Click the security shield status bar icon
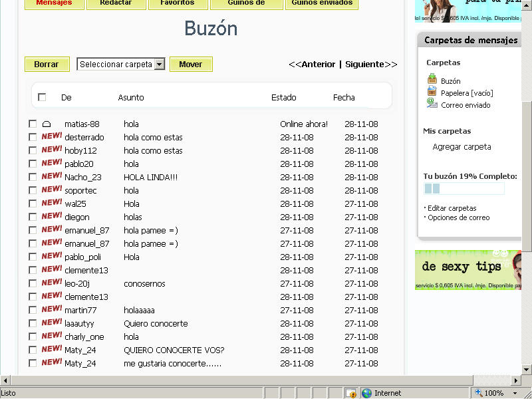Image resolution: width=532 pixels, height=399 pixels. coord(350,393)
